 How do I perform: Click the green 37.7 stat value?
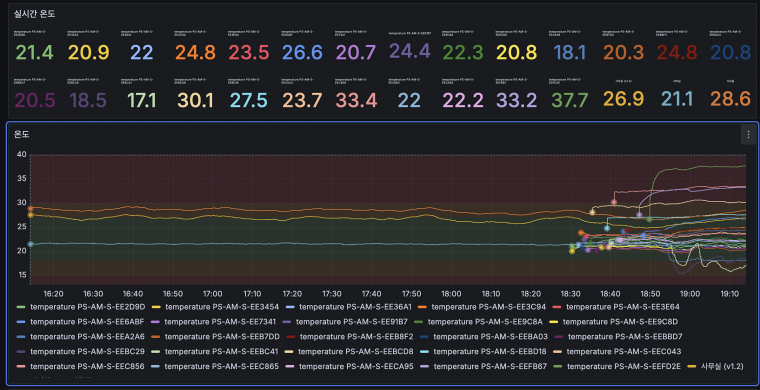point(570,100)
